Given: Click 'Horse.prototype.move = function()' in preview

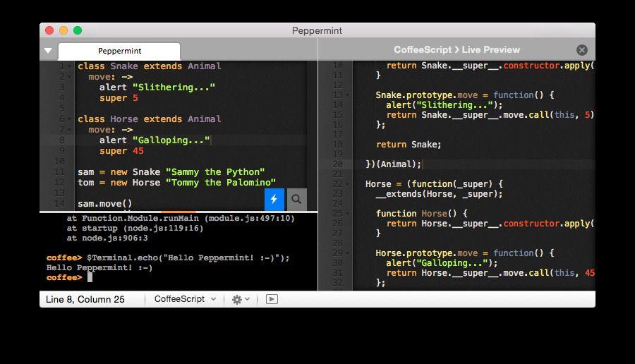Looking at the screenshot, I should (x=464, y=253).
